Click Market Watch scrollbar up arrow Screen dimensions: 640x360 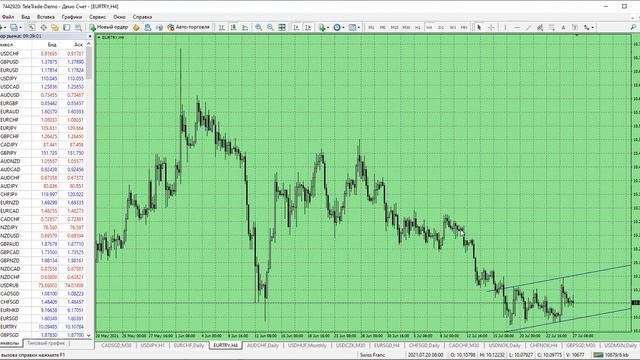click(x=89, y=44)
